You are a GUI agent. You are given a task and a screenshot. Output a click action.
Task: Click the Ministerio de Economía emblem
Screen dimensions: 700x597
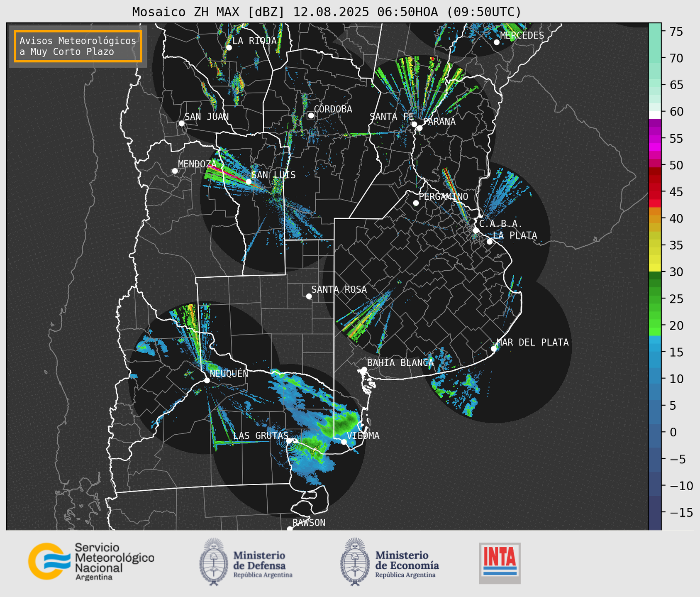coord(355,562)
